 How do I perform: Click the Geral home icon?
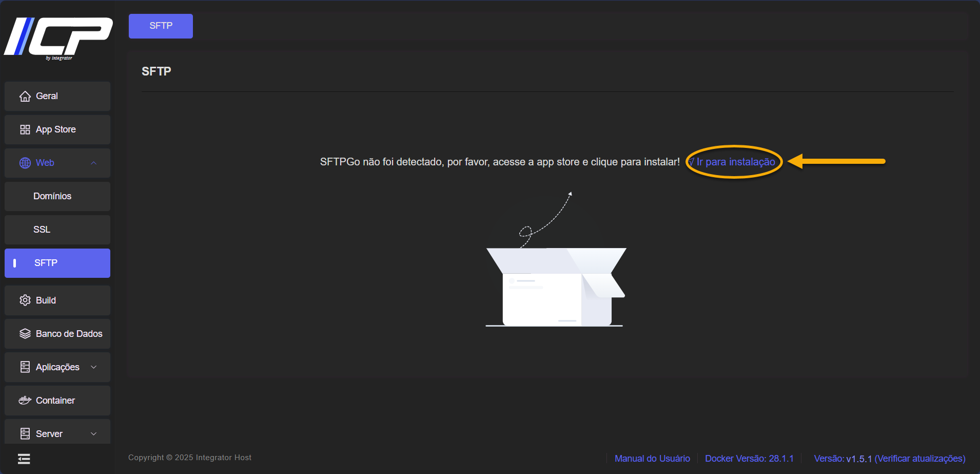(x=25, y=97)
